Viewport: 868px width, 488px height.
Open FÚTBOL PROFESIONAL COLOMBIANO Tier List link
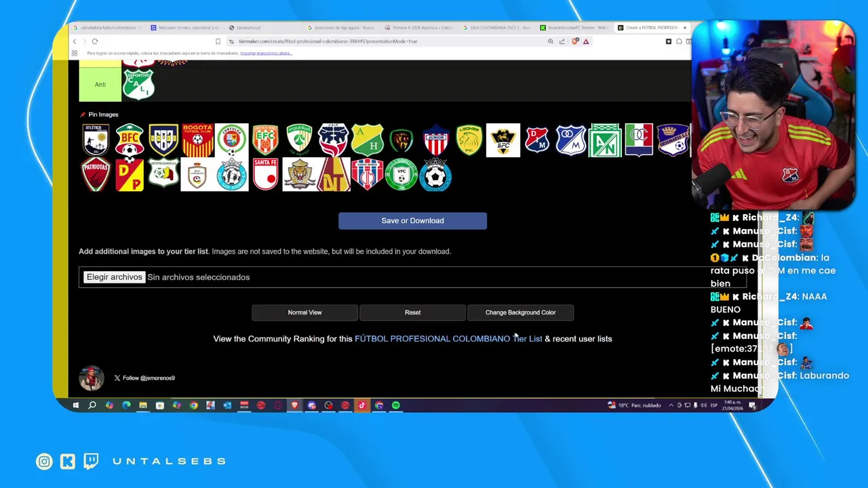coord(448,339)
